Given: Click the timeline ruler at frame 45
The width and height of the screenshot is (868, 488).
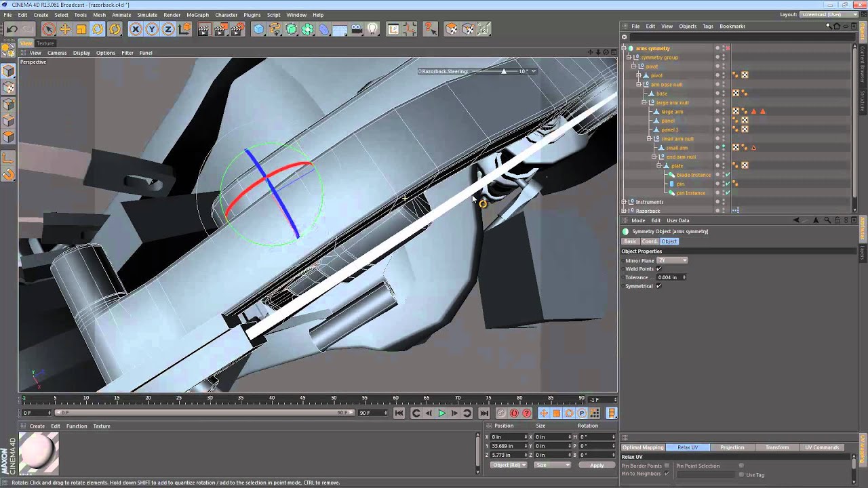Looking at the screenshot, I should click(x=302, y=398).
